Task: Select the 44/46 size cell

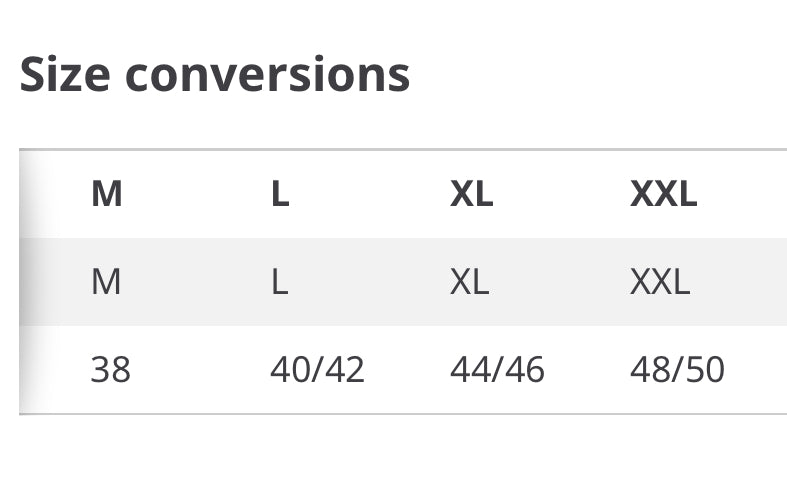Action: 497,370
